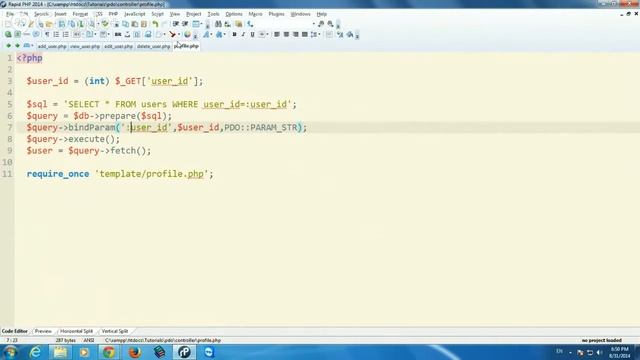Open Project menu
The width and height of the screenshot is (640, 360).
193,14
